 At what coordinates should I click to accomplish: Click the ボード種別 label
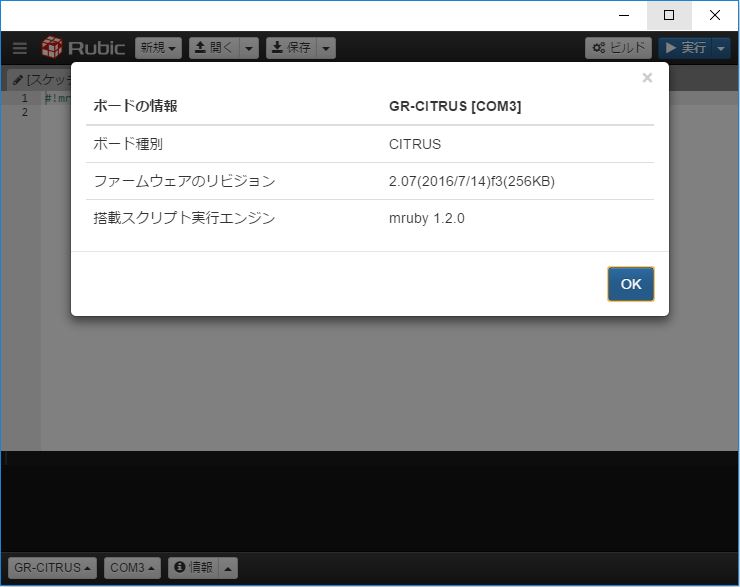tap(128, 144)
